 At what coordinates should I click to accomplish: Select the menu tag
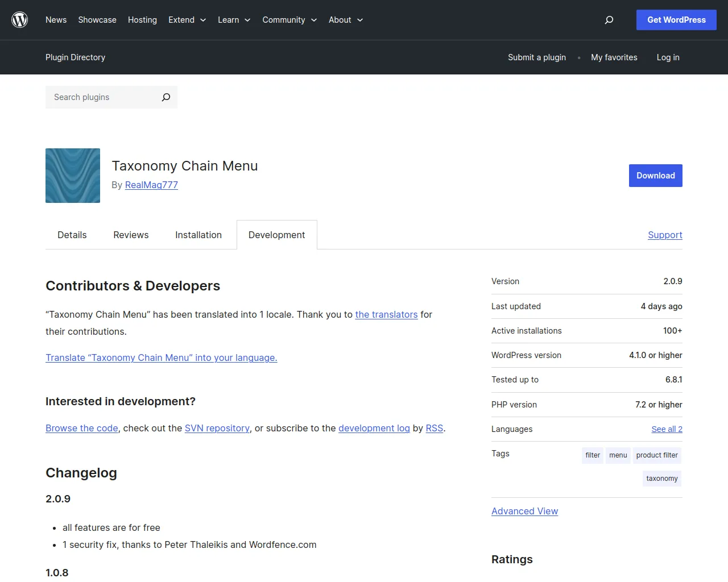[x=618, y=455]
